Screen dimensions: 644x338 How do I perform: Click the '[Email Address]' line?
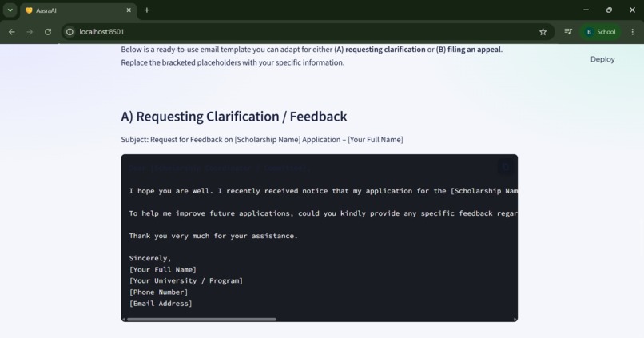click(161, 304)
